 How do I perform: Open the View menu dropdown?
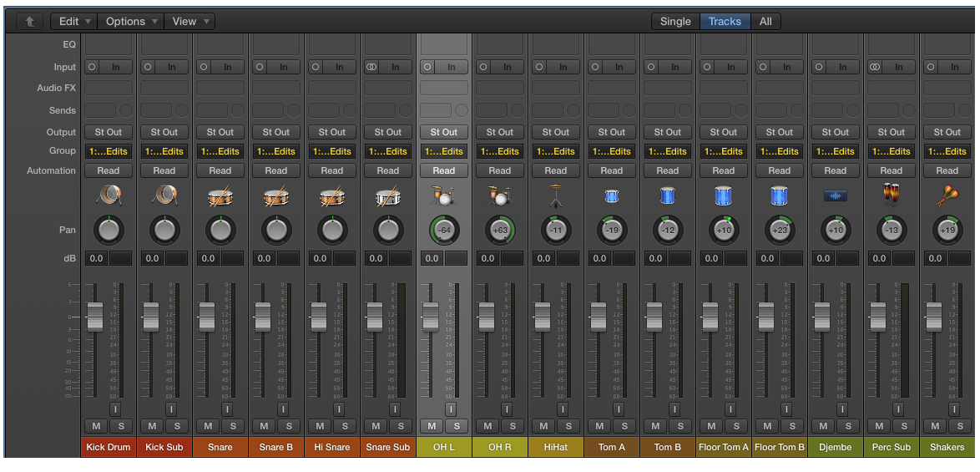(190, 21)
